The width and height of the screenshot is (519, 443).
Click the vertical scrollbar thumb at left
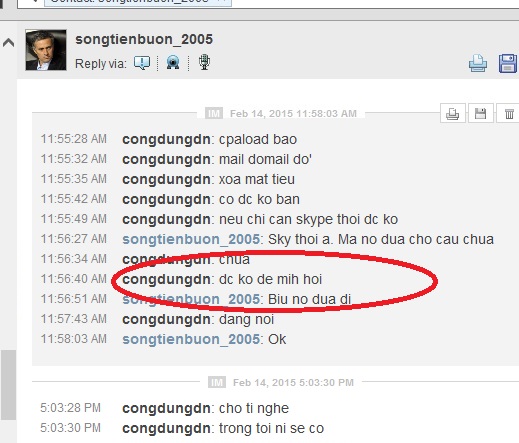[8, 385]
